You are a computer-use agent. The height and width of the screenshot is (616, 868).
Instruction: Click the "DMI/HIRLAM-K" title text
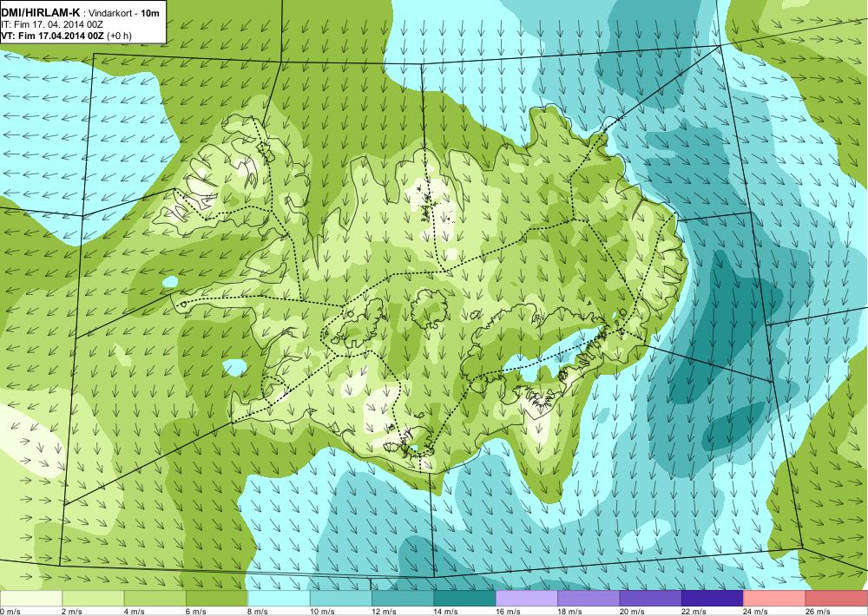point(40,12)
